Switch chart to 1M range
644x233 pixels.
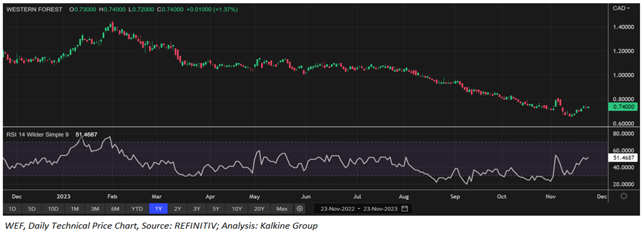click(x=74, y=208)
